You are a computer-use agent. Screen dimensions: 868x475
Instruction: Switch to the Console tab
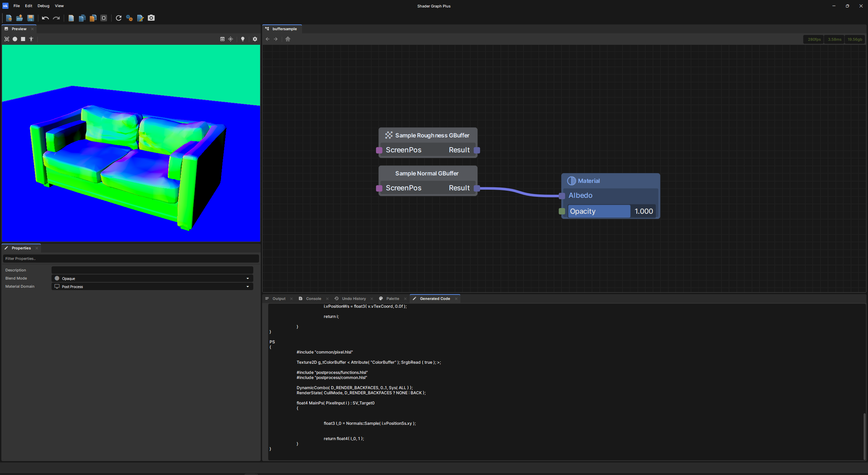pos(313,299)
